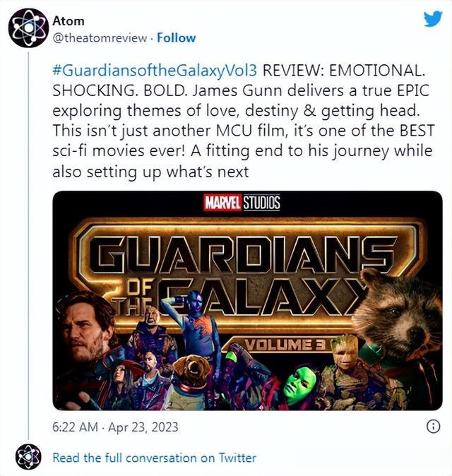Click the Twitter bird logo
452x476 pixels.
point(433,19)
